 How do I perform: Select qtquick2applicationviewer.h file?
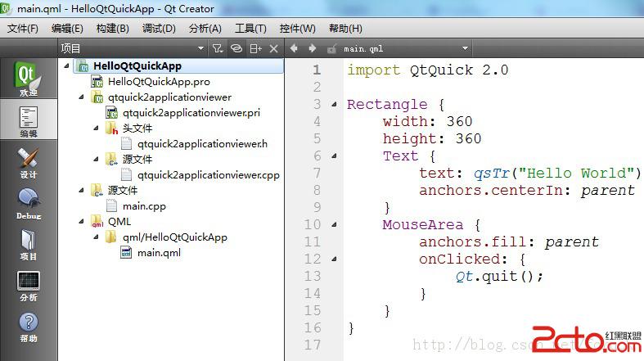pos(202,144)
